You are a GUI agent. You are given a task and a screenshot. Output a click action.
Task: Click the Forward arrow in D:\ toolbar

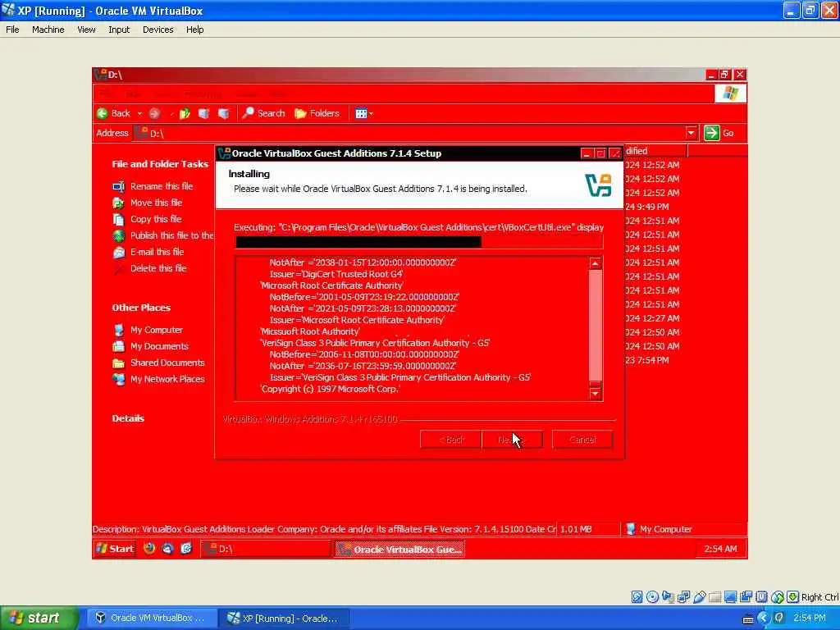(154, 113)
